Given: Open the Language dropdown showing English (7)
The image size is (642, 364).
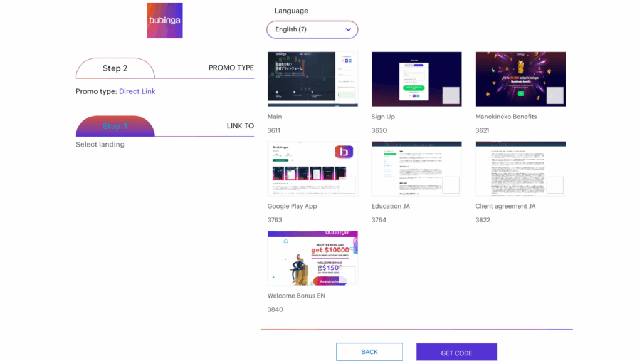Looking at the screenshot, I should 312,29.
